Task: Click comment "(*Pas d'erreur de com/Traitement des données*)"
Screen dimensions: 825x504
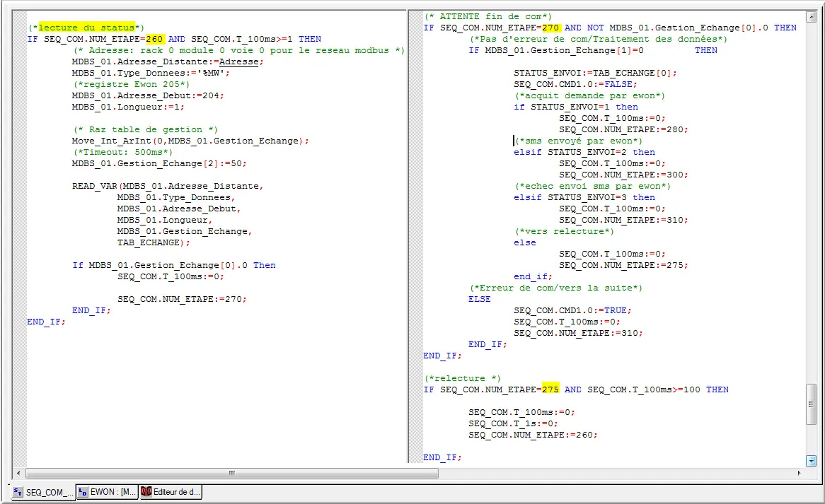Action: pyautogui.click(x=598, y=39)
